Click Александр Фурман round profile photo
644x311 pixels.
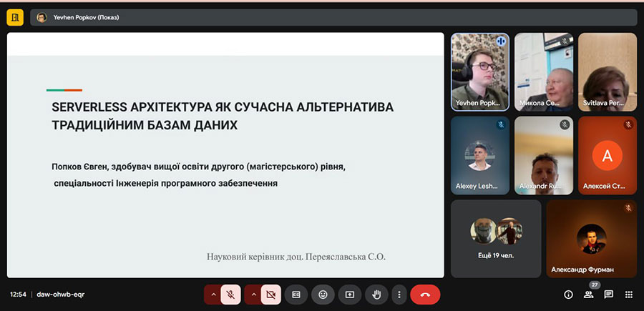tap(592, 239)
